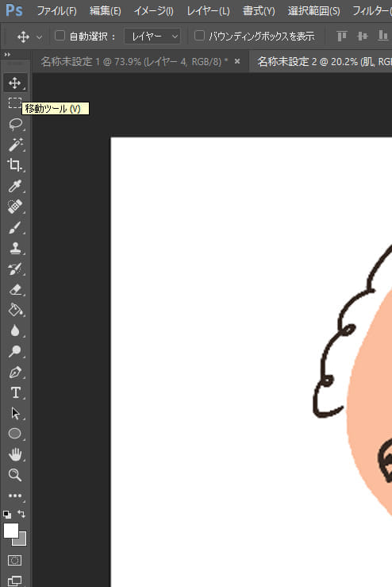392x587 pixels.
Task: Enable the バウンディングボックスを表示 checkbox
Action: pyautogui.click(x=200, y=36)
